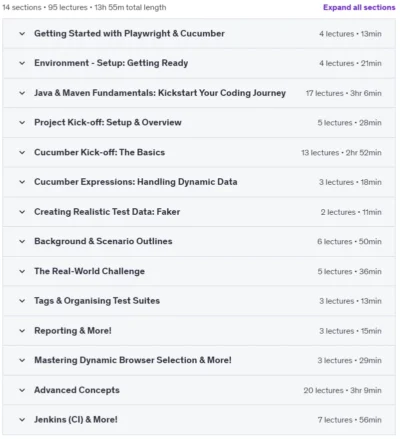Click 7 lectures • 56min label

tap(349, 420)
